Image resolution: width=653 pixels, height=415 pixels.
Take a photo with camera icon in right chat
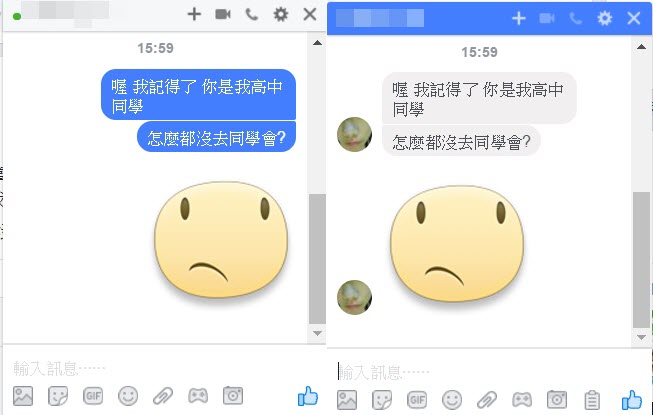coord(557,400)
